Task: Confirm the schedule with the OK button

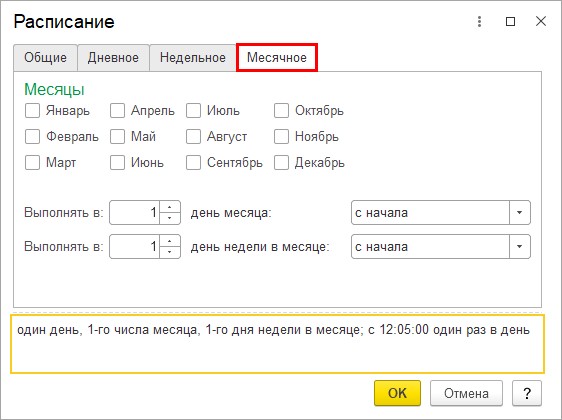Action: [x=397, y=393]
